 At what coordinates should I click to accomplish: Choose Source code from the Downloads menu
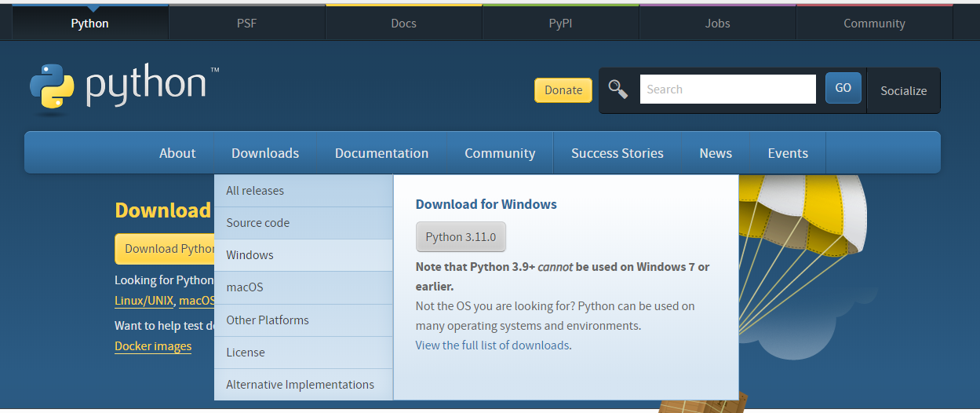(x=257, y=223)
